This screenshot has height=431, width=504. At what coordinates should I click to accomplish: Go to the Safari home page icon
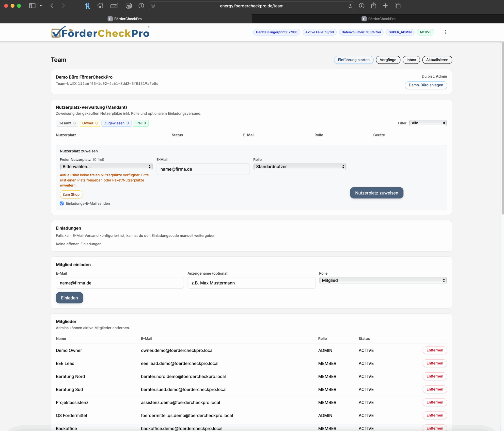(100, 6)
